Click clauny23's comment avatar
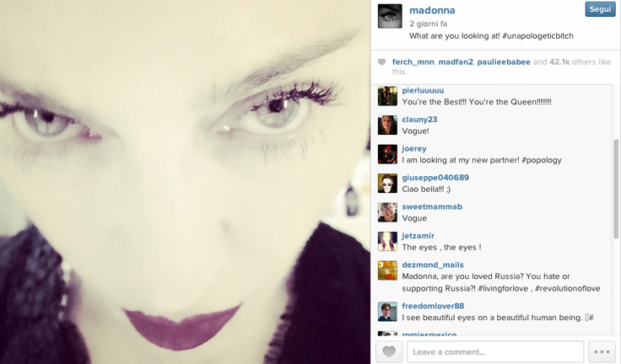The width and height of the screenshot is (621, 364). [387, 125]
